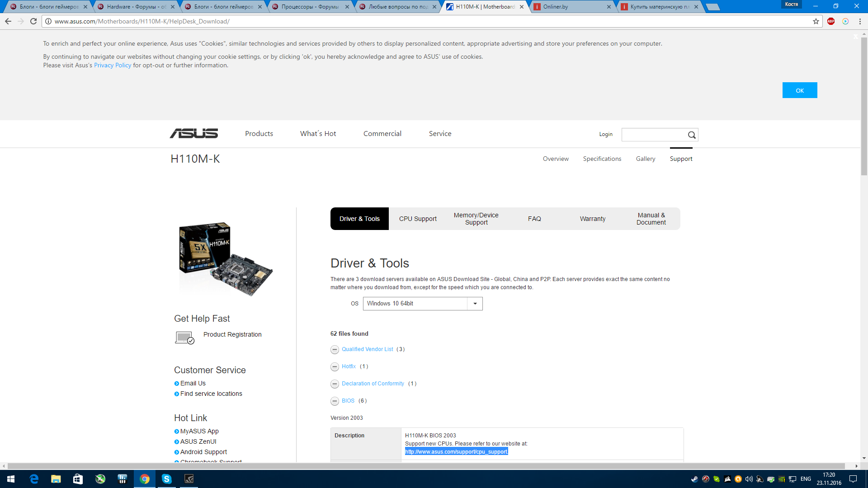Open the Android Support link
The width and height of the screenshot is (868, 488).
(x=203, y=452)
